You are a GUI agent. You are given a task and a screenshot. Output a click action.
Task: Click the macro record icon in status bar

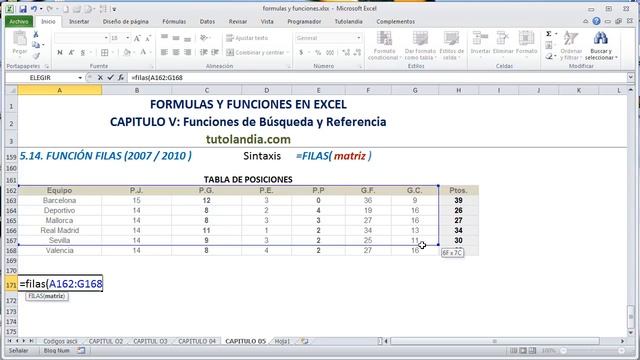[81, 351]
